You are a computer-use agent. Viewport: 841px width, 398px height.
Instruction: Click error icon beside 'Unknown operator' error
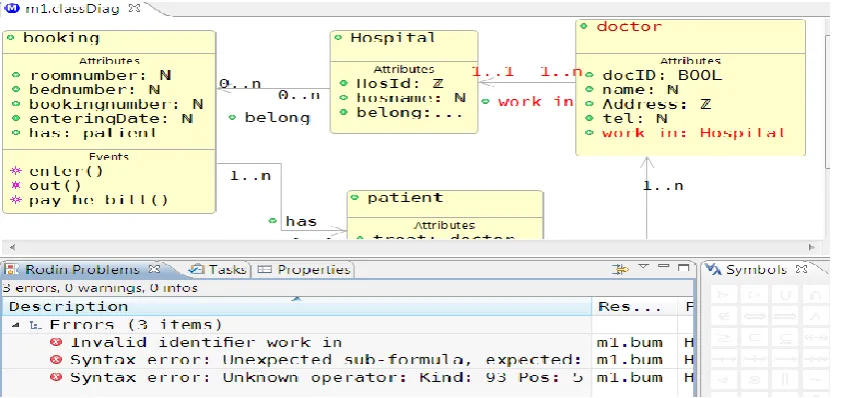tap(56, 377)
